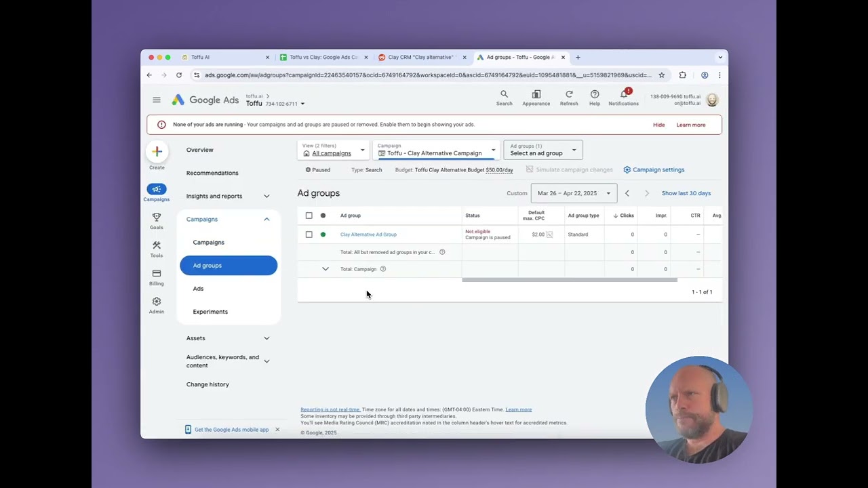Switch to Clay CRM browser tab
The height and width of the screenshot is (488, 868).
tap(422, 58)
